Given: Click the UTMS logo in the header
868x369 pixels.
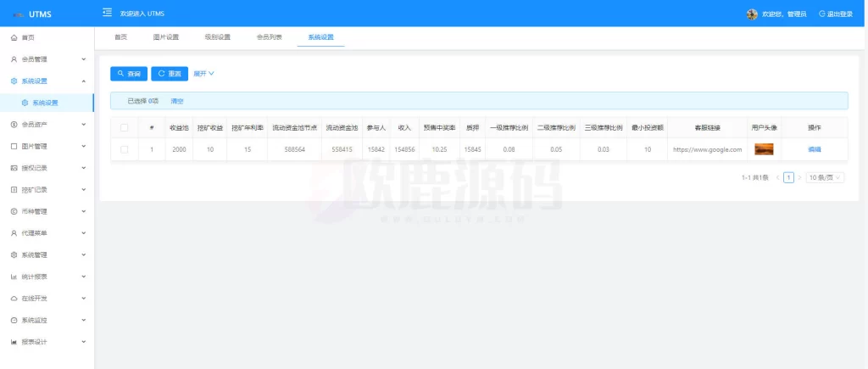Looking at the screenshot, I should (x=32, y=14).
